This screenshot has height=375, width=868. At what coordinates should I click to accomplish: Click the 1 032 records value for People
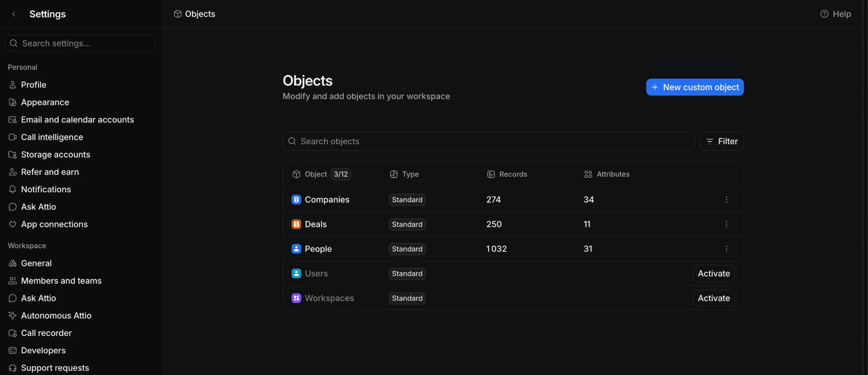(496, 249)
